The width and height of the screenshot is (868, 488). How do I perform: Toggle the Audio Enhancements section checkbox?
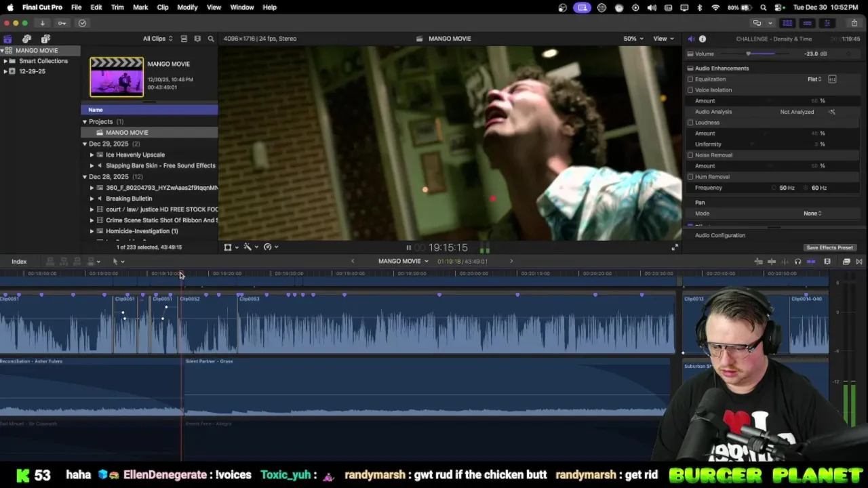[x=690, y=68]
